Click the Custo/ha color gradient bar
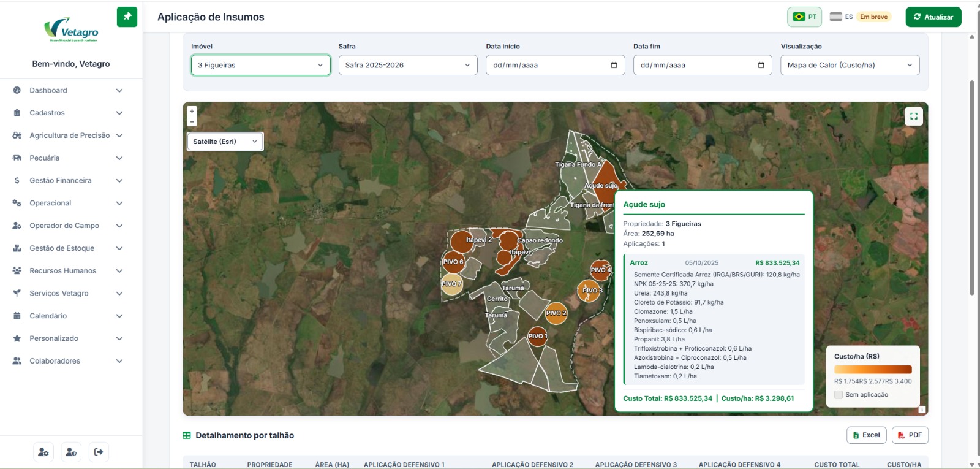The height and width of the screenshot is (469, 980). pos(873,370)
